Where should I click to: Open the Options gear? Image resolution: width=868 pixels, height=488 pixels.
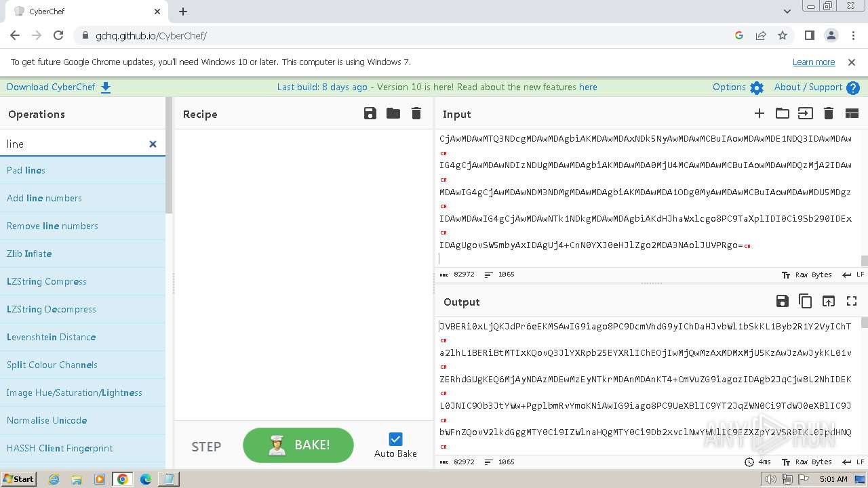[x=757, y=87]
